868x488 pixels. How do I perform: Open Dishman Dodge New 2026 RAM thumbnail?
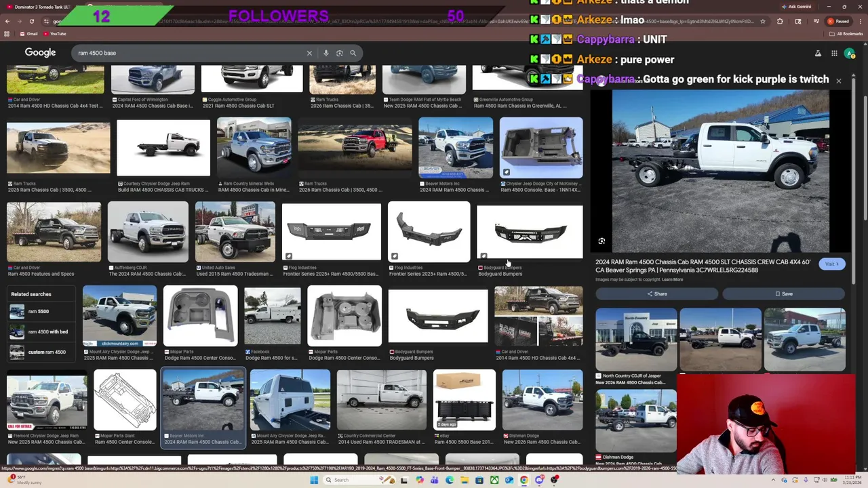pos(542,400)
